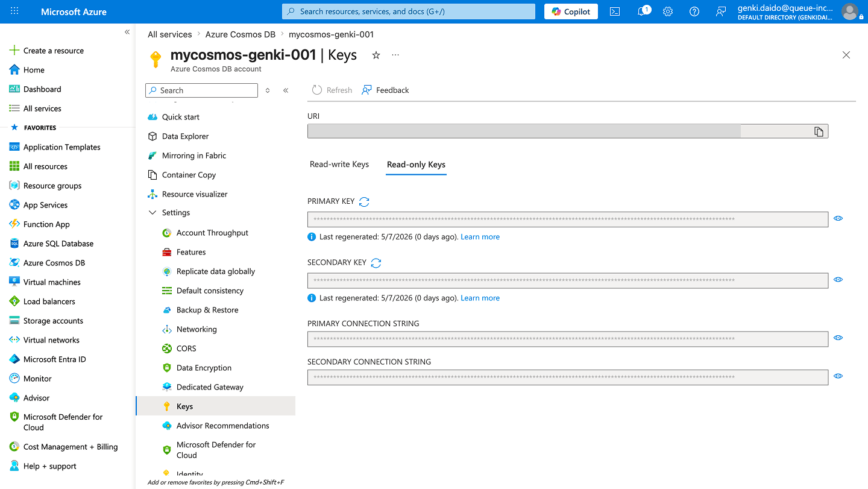Open Replicate data globally
The height and width of the screenshot is (489, 868).
[x=209, y=271]
